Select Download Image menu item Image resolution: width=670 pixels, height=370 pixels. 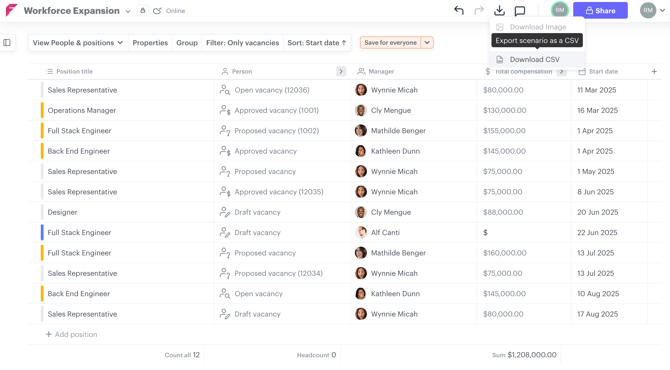tap(537, 27)
